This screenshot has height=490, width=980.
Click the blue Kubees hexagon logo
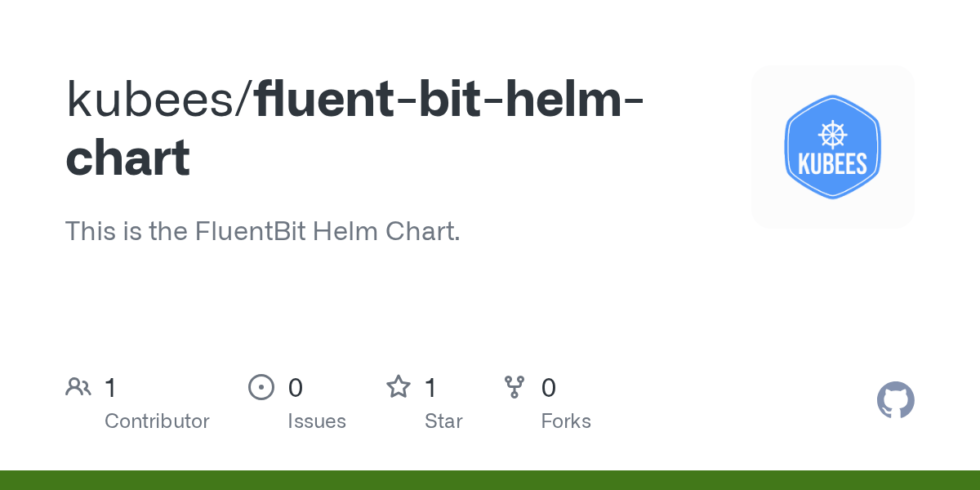pyautogui.click(x=832, y=147)
